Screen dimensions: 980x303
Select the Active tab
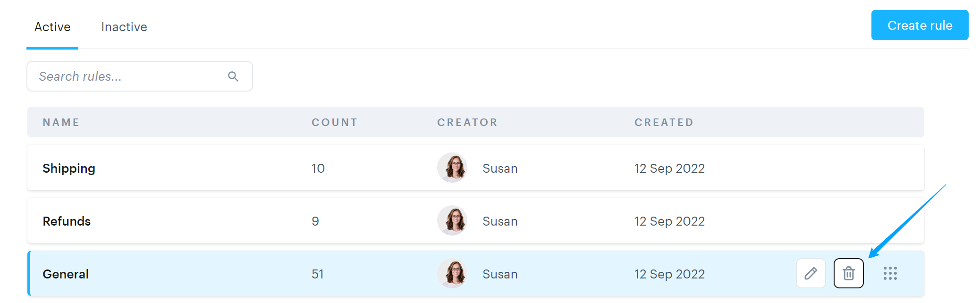click(x=52, y=27)
